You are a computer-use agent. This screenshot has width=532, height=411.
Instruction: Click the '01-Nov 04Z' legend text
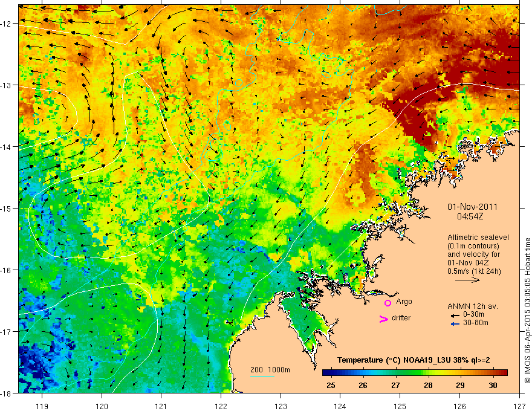click(x=467, y=263)
